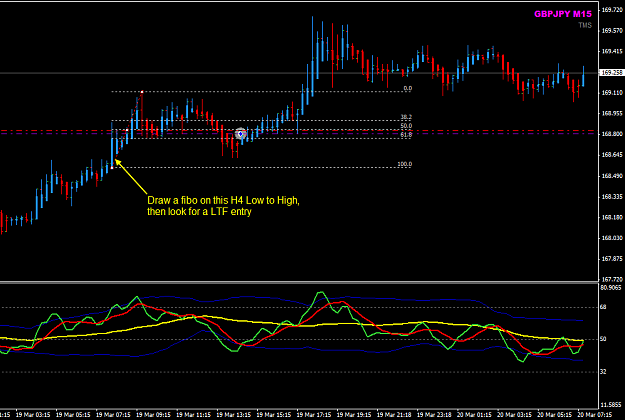Click the 19 Mar 03:15 time label
Image resolution: width=625 pixels, height=420 pixels.
[33, 414]
